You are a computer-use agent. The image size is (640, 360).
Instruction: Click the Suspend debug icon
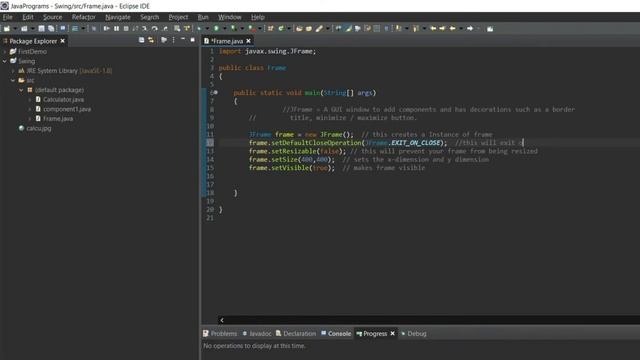coord(116,29)
